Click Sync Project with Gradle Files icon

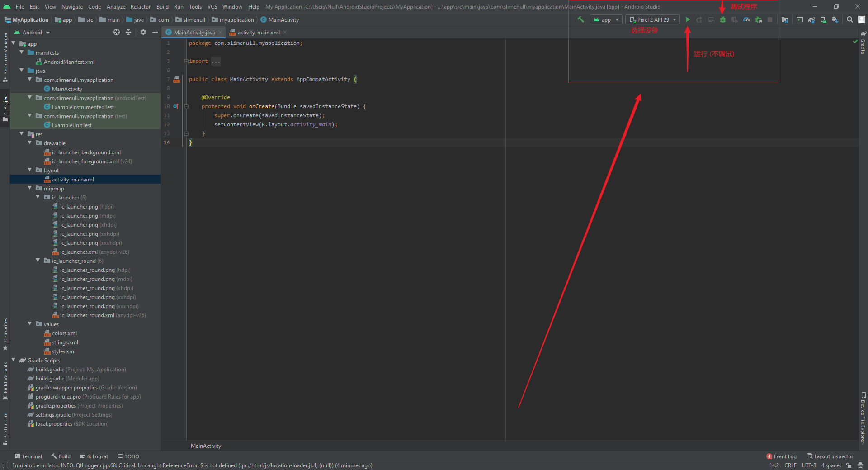coord(811,19)
